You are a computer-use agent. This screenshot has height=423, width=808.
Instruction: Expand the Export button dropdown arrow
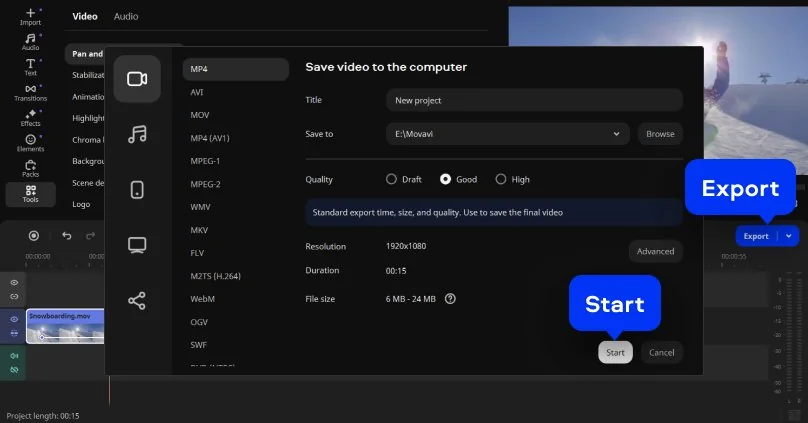[x=789, y=236]
